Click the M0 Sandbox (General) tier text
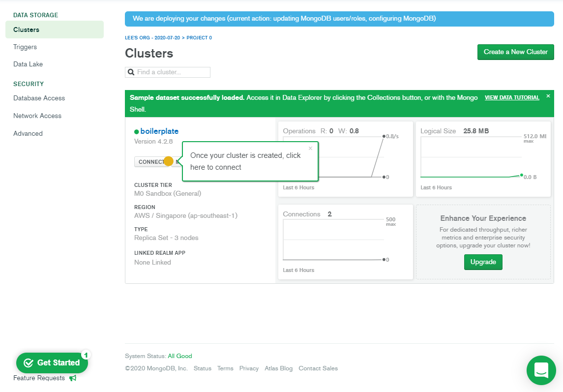The image size is (563, 392). [x=168, y=194]
